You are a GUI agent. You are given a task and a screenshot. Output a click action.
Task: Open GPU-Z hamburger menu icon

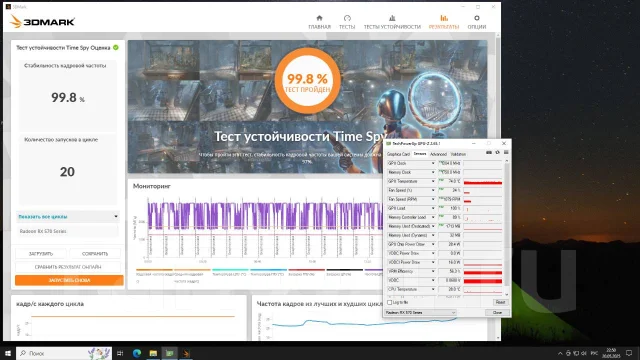pyautogui.click(x=506, y=152)
